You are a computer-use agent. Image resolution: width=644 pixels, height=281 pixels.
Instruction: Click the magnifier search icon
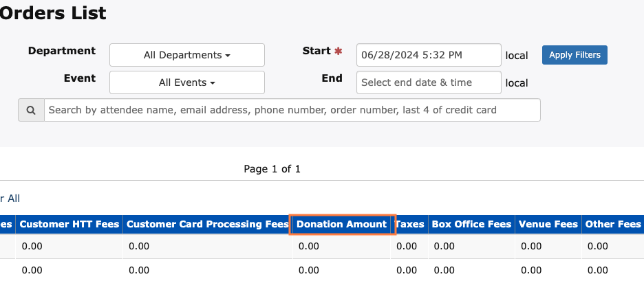[31, 110]
